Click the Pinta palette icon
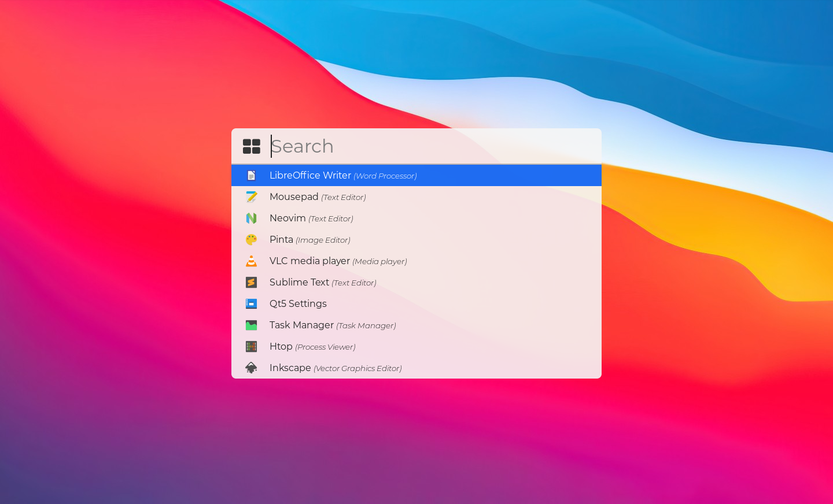The width and height of the screenshot is (833, 504). tap(251, 239)
